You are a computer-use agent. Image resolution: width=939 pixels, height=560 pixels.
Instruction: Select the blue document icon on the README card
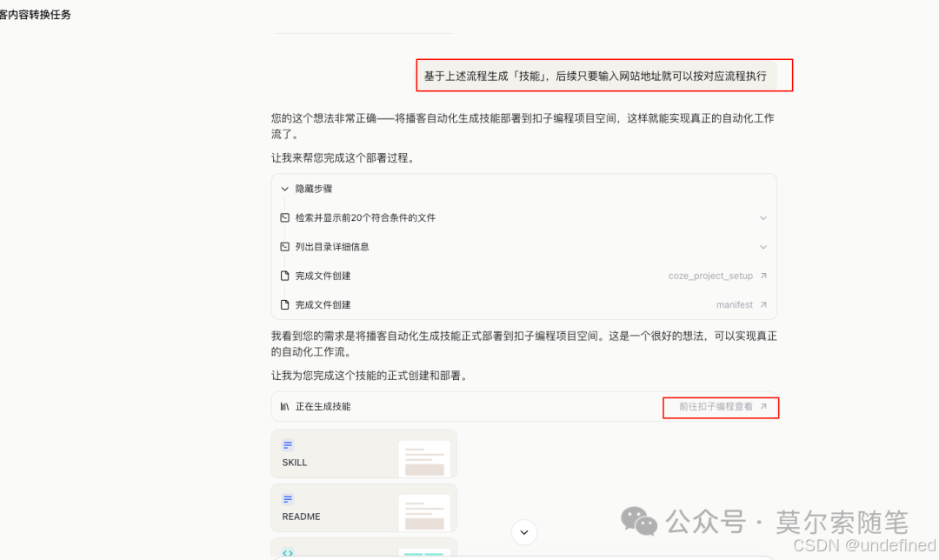288,499
